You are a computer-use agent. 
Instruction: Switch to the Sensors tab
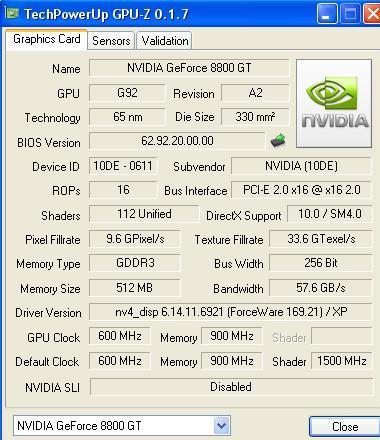tap(111, 41)
